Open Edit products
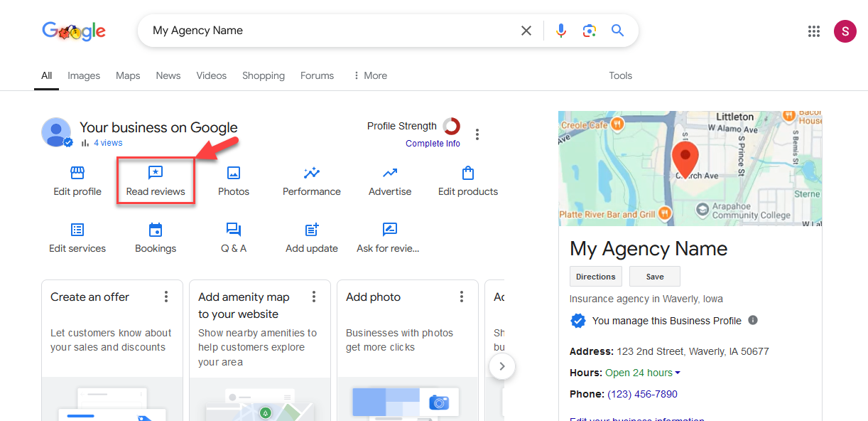 (468, 181)
